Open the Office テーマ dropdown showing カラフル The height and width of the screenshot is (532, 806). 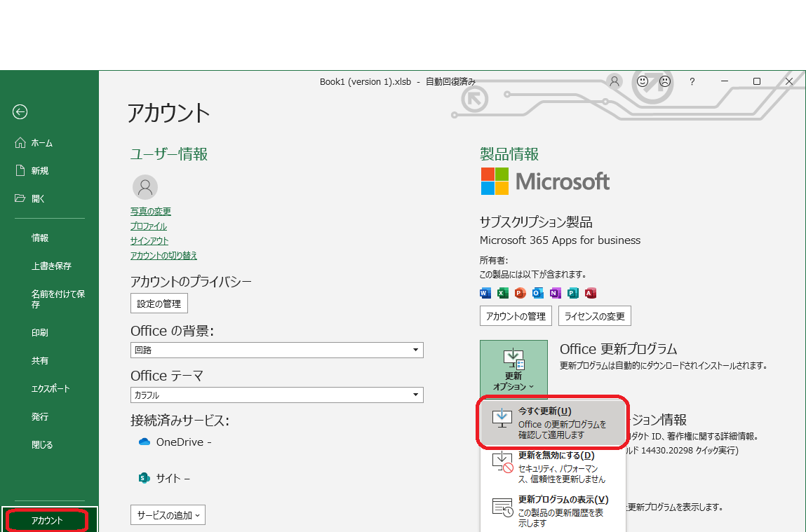tap(276, 395)
